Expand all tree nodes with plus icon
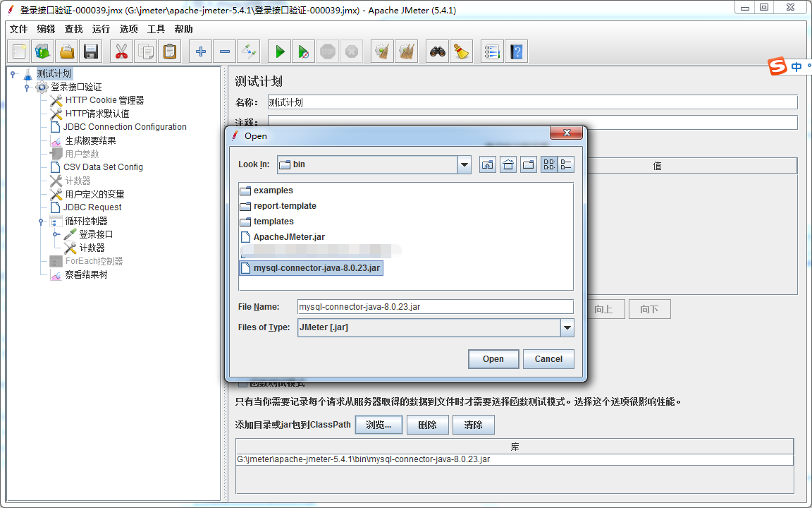The width and height of the screenshot is (812, 508). point(200,52)
